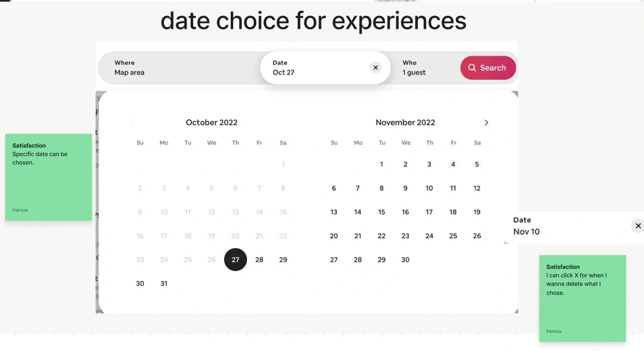Viewport: 644px width, 351px height.
Task: Select the green 'Specific date can be chosen' note
Action: tap(49, 177)
